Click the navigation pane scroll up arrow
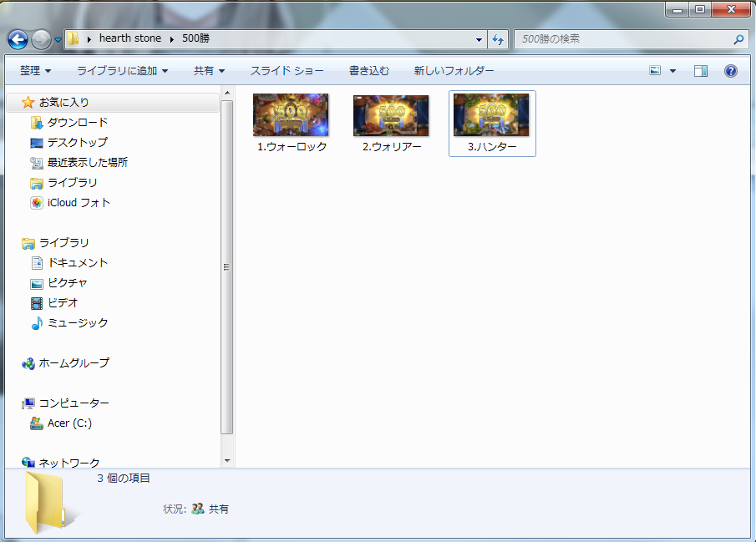Screen dimensions: 756x542 coord(227,93)
